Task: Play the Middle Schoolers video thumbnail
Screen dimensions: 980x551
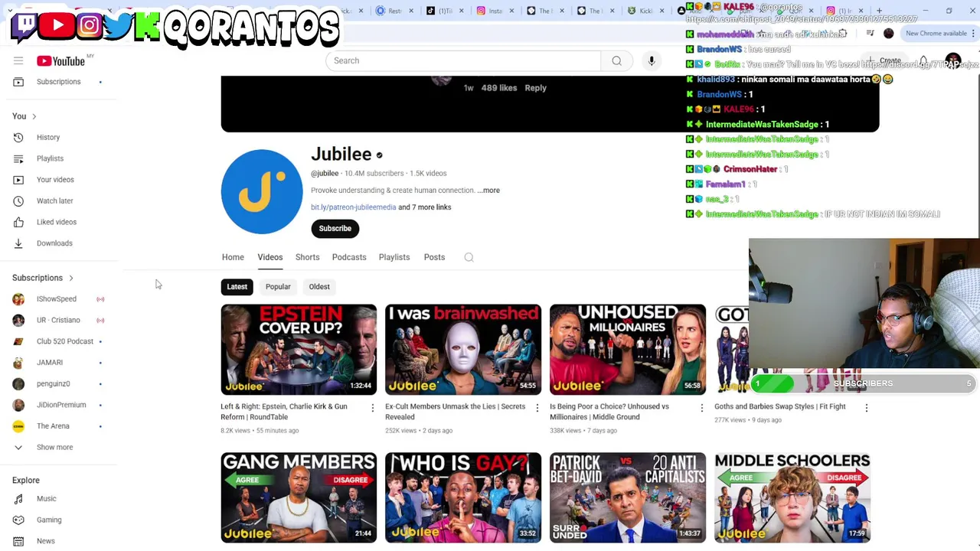Action: (792, 497)
